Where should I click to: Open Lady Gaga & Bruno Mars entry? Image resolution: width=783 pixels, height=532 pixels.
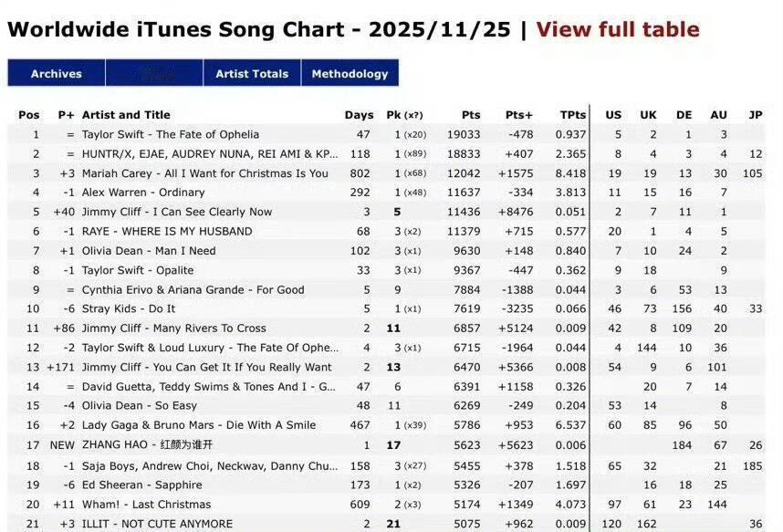[199, 425]
